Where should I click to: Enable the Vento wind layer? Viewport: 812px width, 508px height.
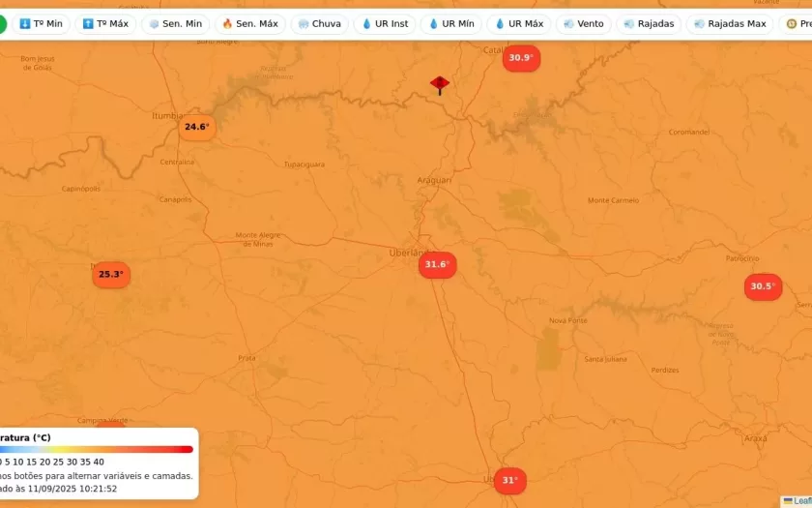583,23
